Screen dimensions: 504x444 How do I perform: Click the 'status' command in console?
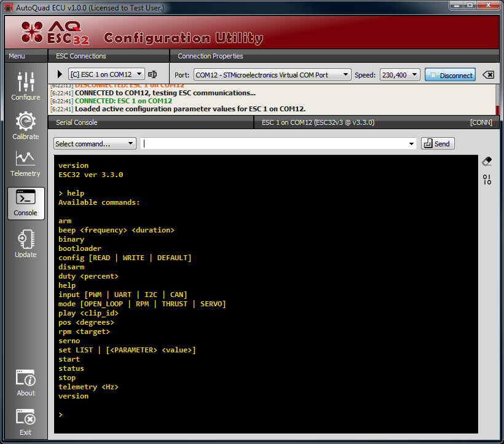[x=71, y=368]
